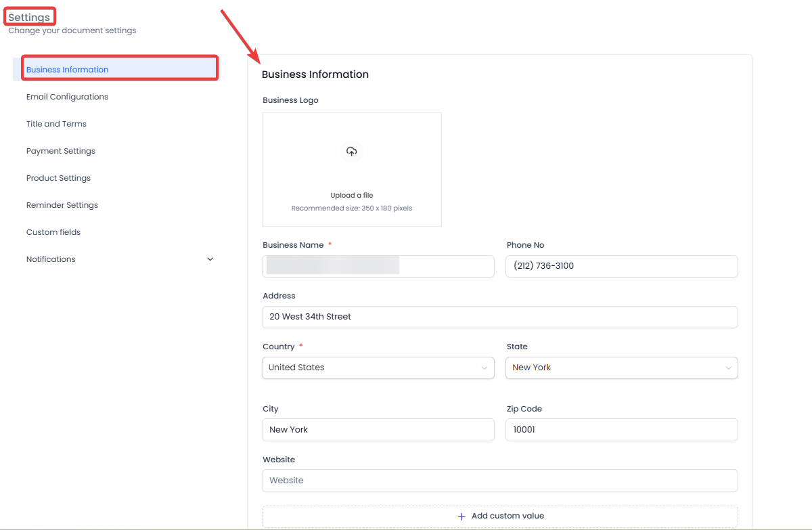Viewport: 812px width, 530px height.
Task: Open the State dropdown showing New York
Action: pos(622,368)
